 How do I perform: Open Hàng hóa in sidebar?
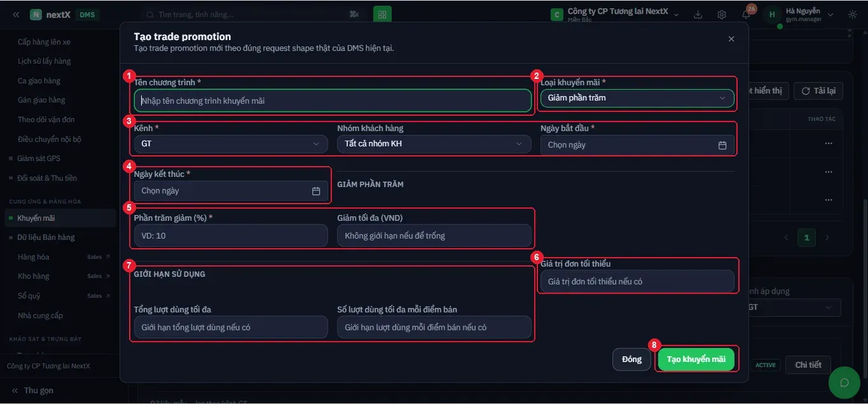tap(34, 257)
